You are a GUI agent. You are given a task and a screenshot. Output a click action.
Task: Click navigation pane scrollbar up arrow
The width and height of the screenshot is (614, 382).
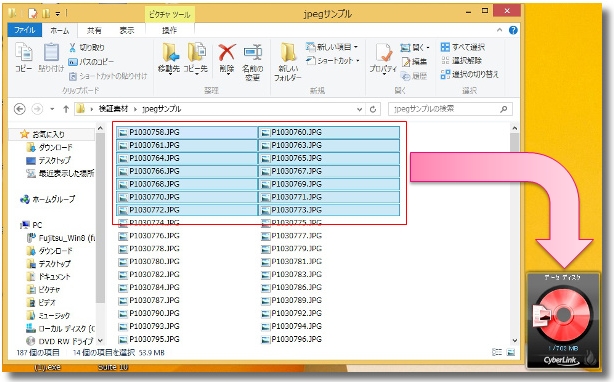(100, 128)
